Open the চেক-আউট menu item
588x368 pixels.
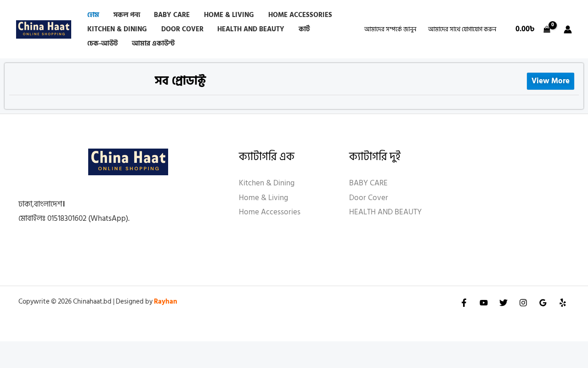tap(102, 44)
